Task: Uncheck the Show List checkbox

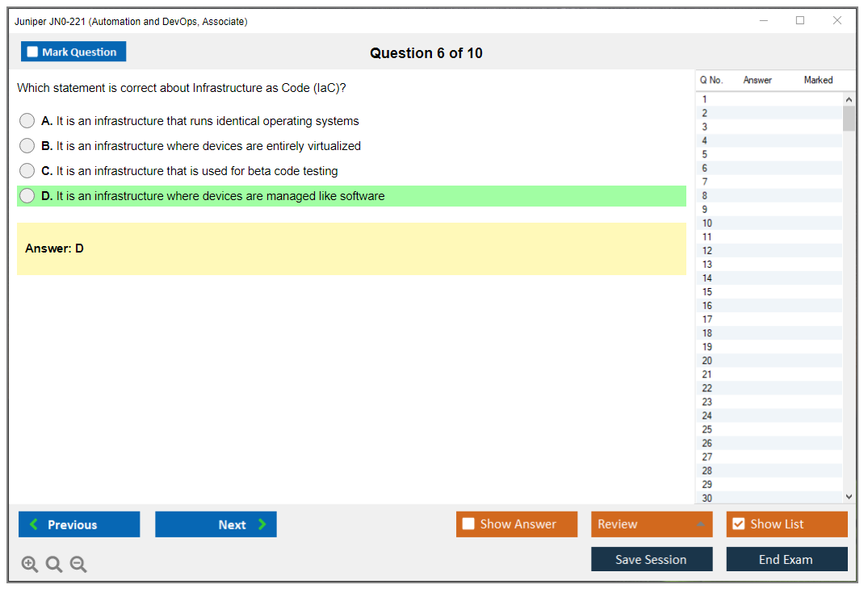Action: pos(738,524)
